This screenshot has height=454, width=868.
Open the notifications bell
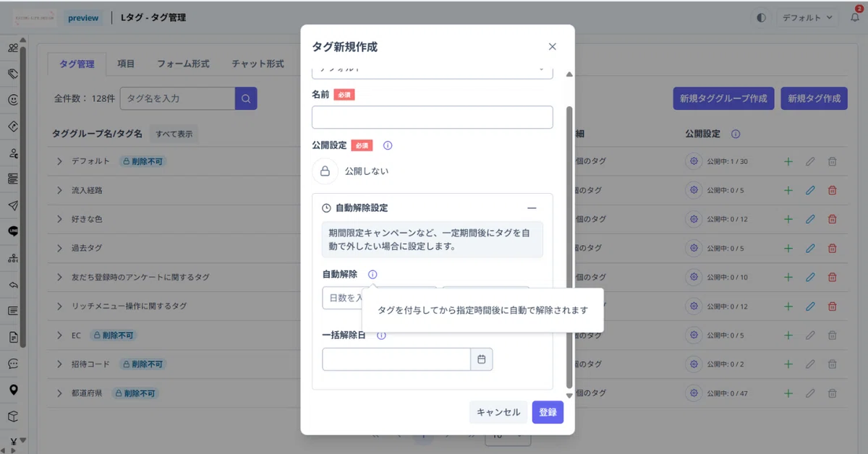coord(854,17)
